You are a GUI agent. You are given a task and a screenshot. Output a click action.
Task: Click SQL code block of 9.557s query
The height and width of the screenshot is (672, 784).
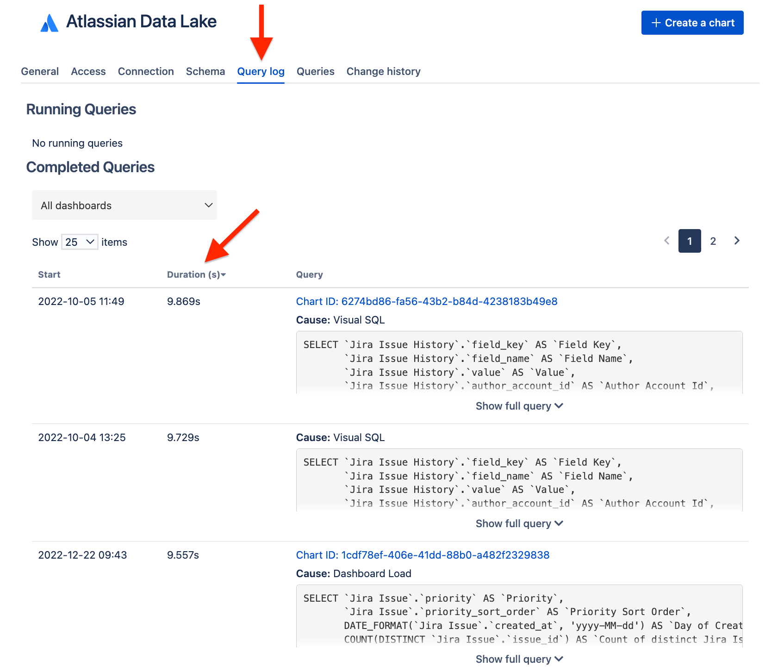pyautogui.click(x=519, y=616)
